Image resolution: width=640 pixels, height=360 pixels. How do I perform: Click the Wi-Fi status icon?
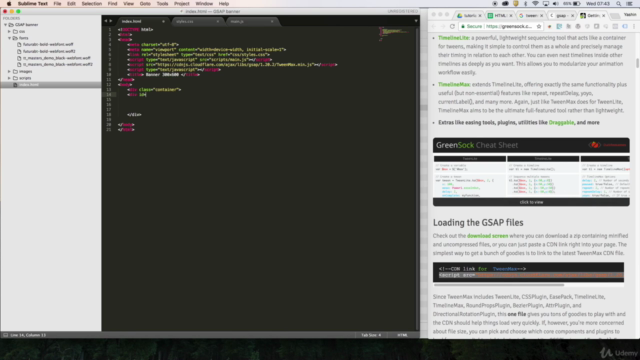(x=535, y=4)
